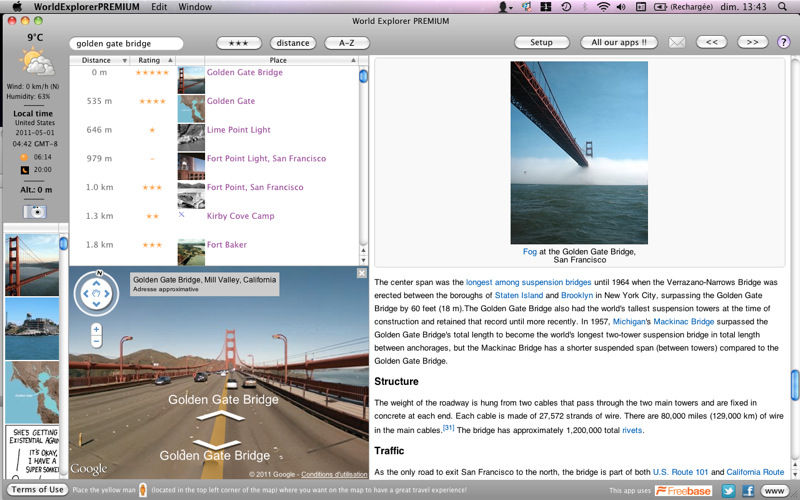Click the article scrollbar thumb
This screenshot has width=800, height=500.
pos(794,385)
